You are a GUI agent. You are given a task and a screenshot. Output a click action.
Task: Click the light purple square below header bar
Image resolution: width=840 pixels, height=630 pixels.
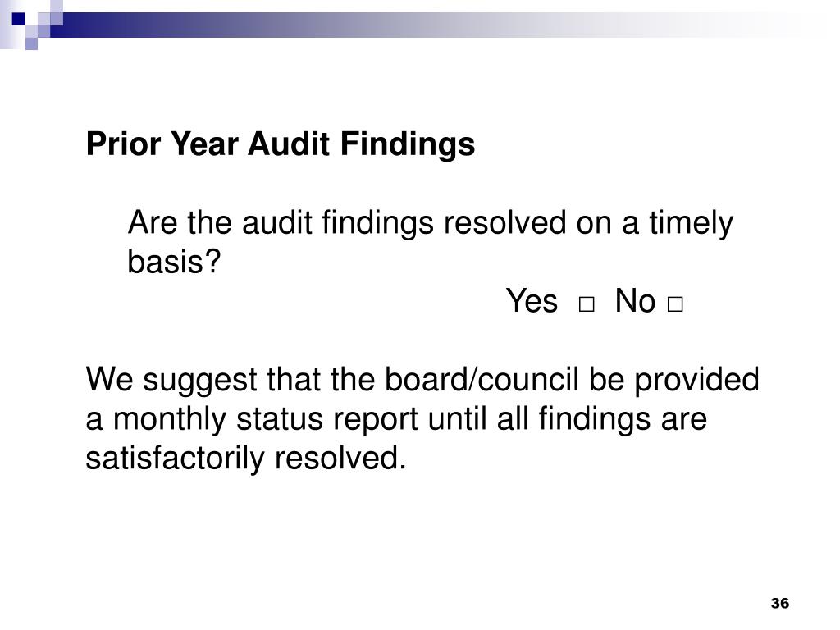pyautogui.click(x=32, y=44)
